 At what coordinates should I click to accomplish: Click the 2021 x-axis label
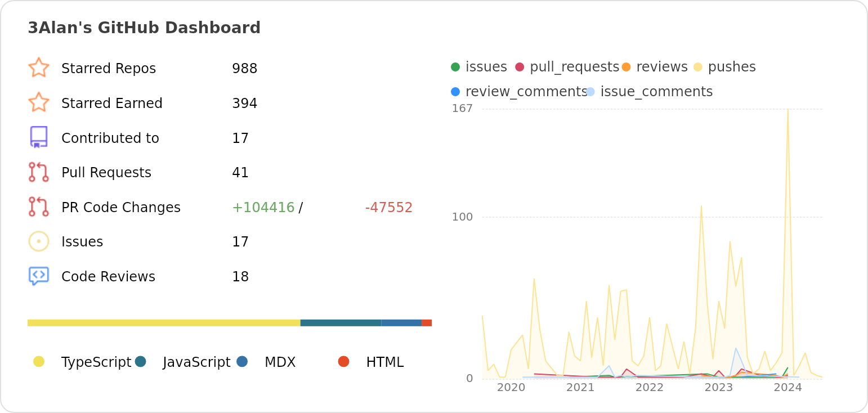pyautogui.click(x=580, y=388)
